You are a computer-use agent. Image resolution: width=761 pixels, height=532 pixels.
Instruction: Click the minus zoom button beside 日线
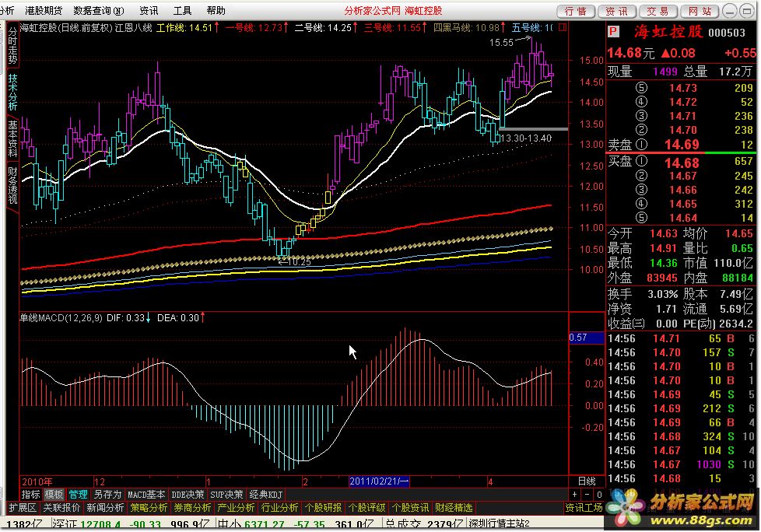point(587,495)
